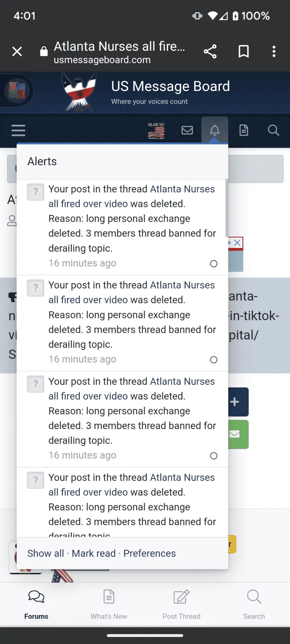Open the envelope inbox icon in navbar
Image resolution: width=290 pixels, height=644 pixels.
click(187, 130)
